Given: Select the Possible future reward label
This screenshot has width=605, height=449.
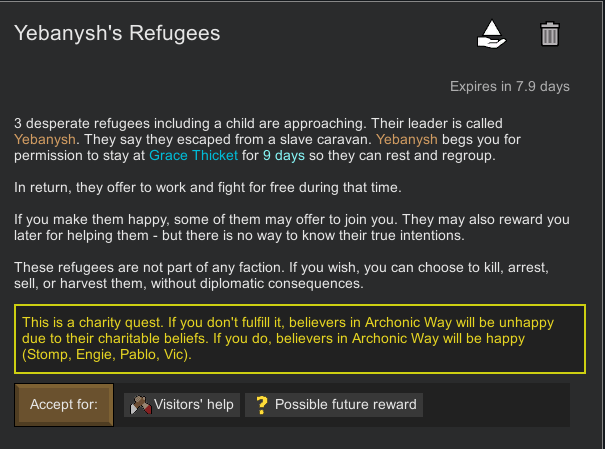Looking at the screenshot, I should point(346,405).
